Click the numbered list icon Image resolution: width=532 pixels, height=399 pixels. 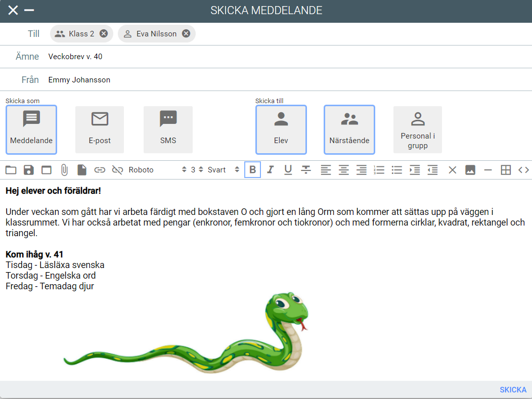379,170
